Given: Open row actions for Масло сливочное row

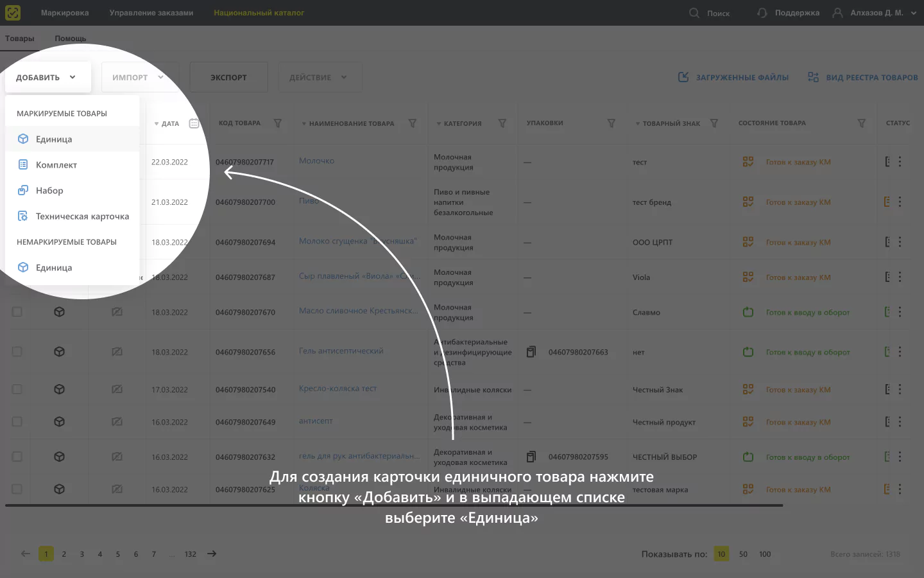Looking at the screenshot, I should pos(900,312).
